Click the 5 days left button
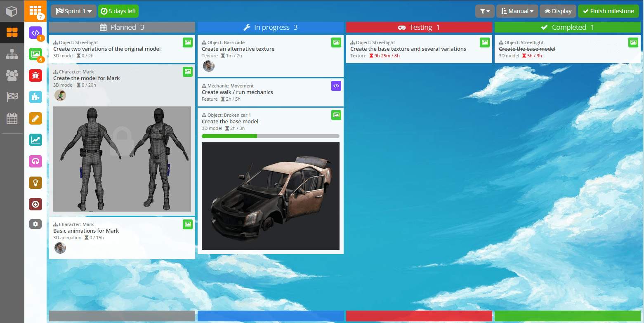The width and height of the screenshot is (644, 323). point(118,11)
